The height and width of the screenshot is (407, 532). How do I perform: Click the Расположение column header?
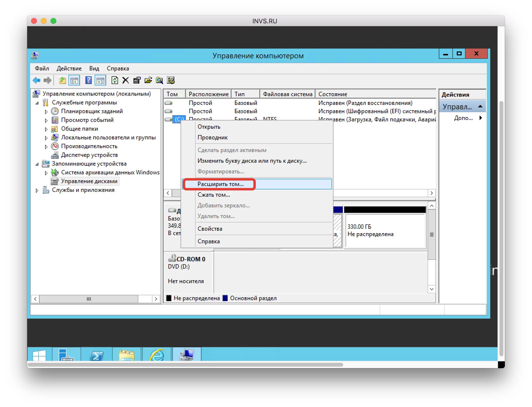point(208,94)
